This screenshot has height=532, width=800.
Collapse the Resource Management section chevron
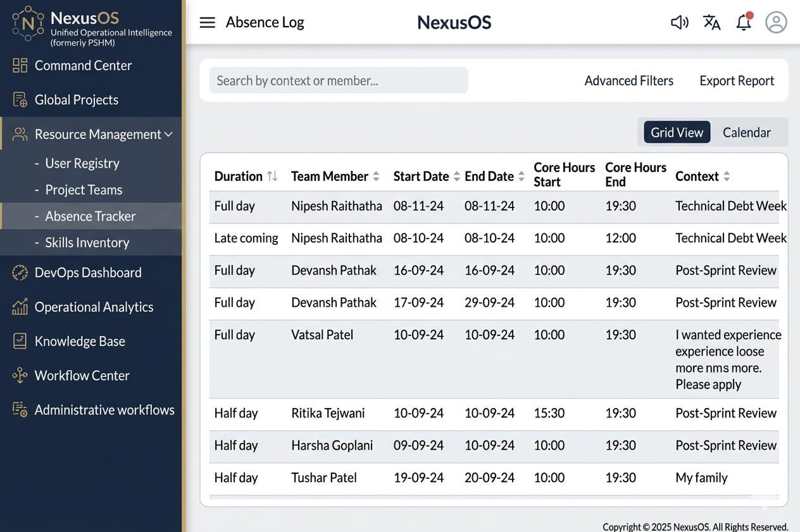pos(168,134)
